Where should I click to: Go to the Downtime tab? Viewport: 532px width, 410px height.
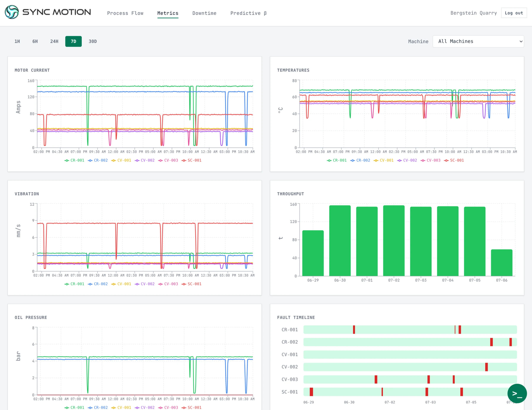point(204,13)
